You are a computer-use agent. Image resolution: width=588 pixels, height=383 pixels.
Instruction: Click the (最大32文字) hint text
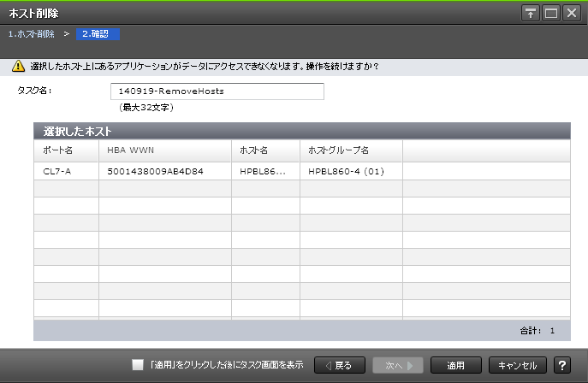coord(146,108)
